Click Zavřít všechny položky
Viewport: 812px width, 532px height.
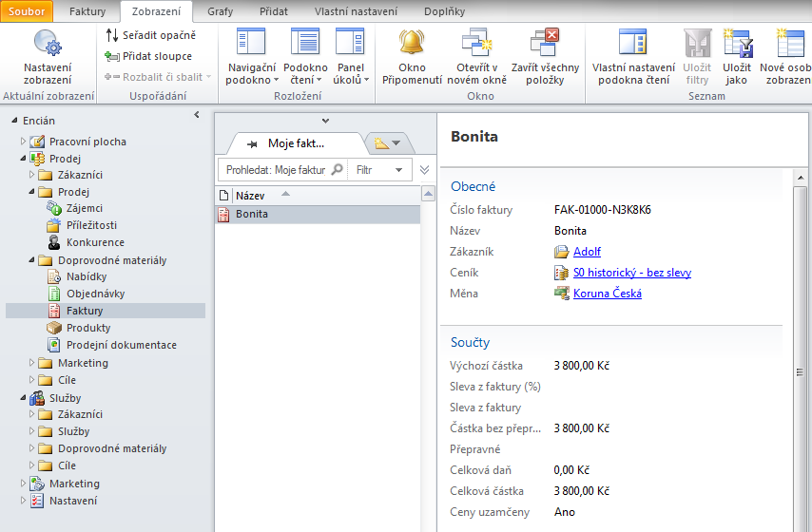(545, 57)
